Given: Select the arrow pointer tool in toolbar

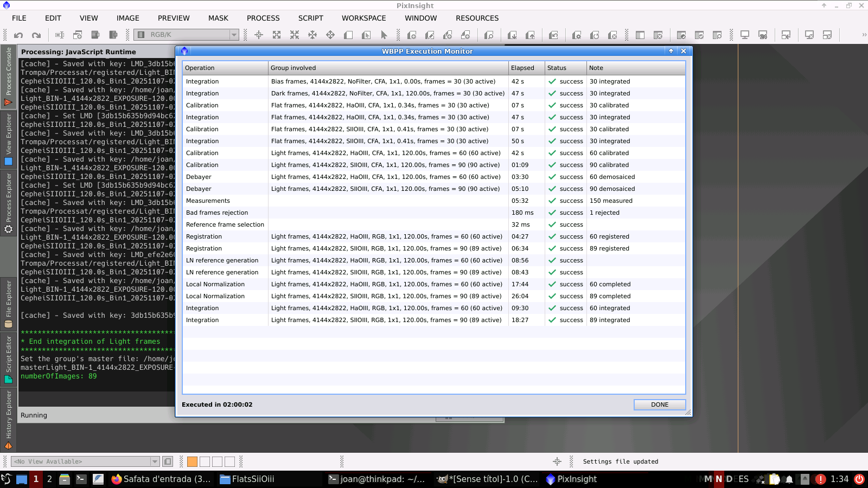Looking at the screenshot, I should pyautogui.click(x=384, y=35).
